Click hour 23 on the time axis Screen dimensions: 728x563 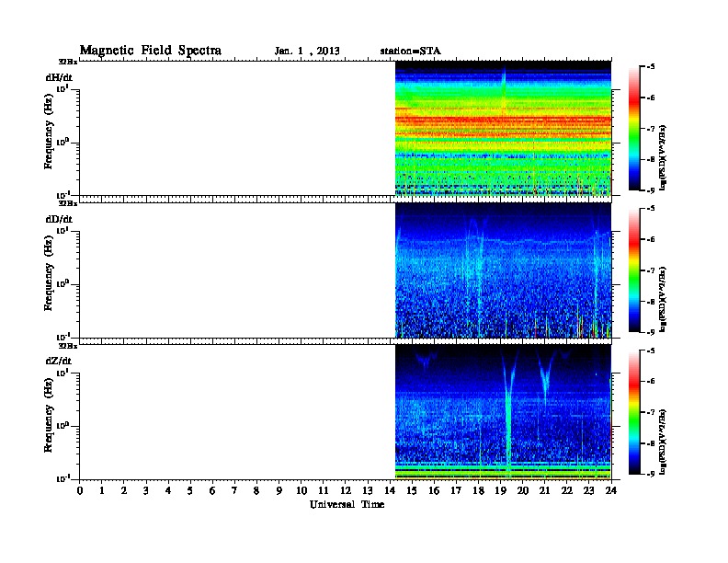tap(588, 491)
